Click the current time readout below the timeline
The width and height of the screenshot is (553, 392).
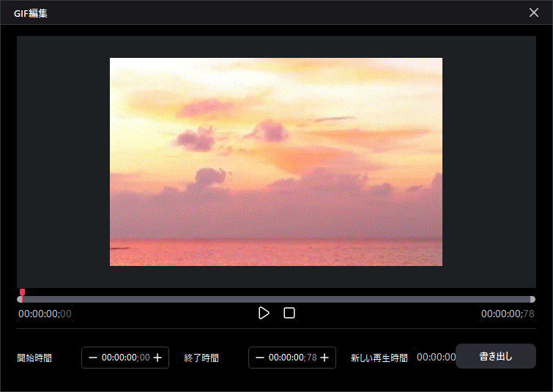pyautogui.click(x=45, y=314)
